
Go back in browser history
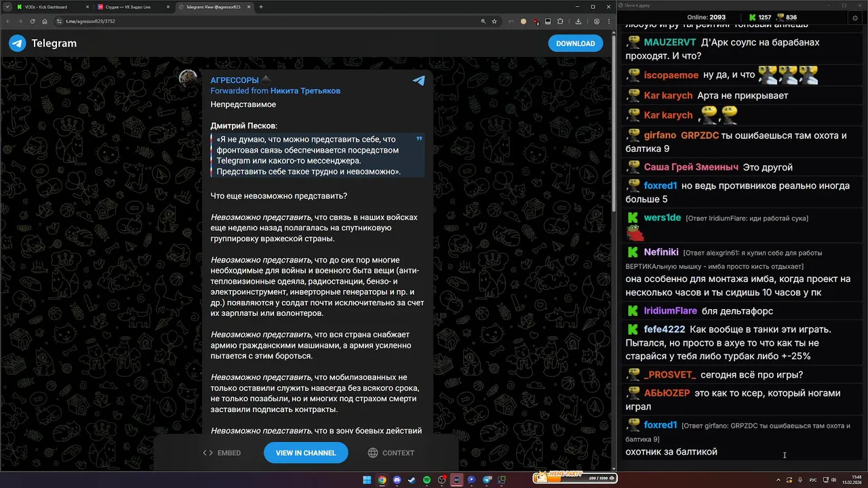pyautogui.click(x=8, y=21)
